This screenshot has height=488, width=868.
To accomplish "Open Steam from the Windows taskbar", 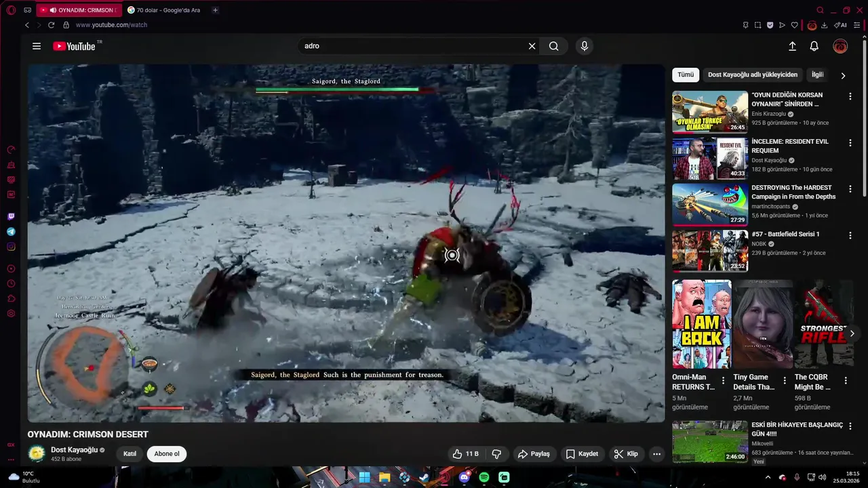I will pyautogui.click(x=425, y=477).
